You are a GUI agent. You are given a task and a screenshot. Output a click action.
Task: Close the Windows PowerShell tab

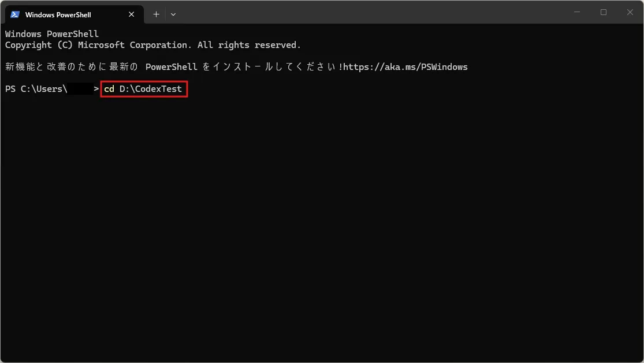pyautogui.click(x=132, y=14)
